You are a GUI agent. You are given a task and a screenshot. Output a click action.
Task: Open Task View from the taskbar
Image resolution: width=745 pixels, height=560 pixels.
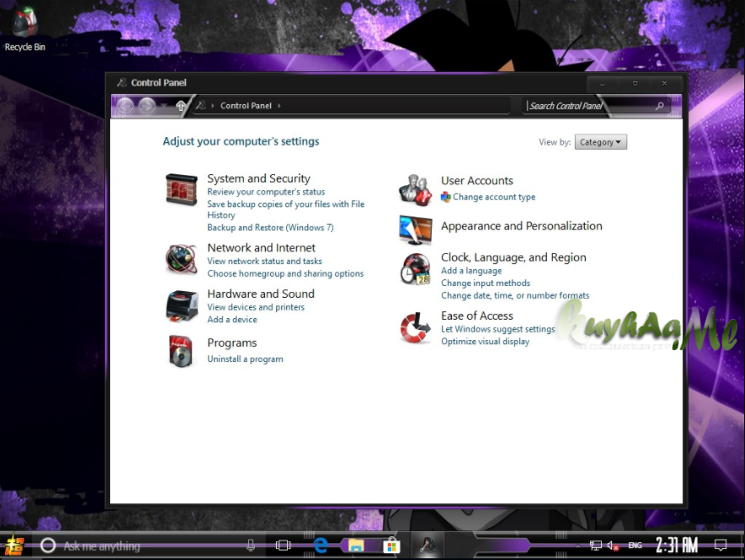tap(283, 546)
